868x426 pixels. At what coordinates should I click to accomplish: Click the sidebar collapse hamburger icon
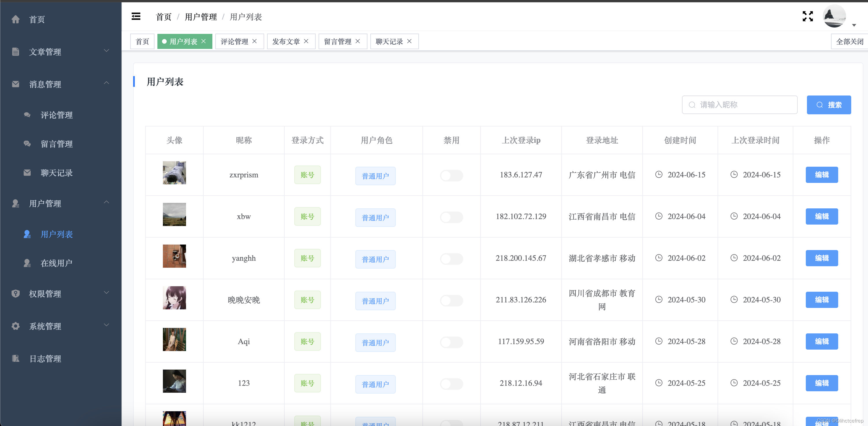pyautogui.click(x=136, y=16)
